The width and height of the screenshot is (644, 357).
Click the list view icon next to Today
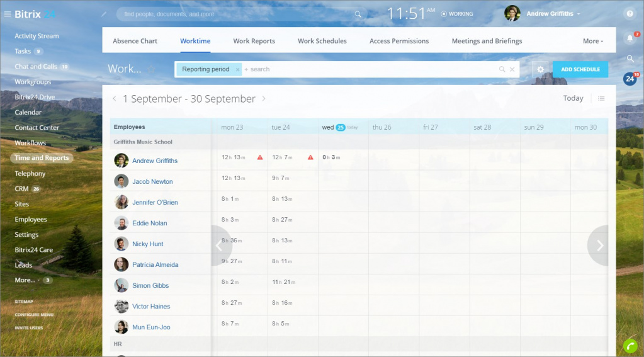click(x=601, y=98)
